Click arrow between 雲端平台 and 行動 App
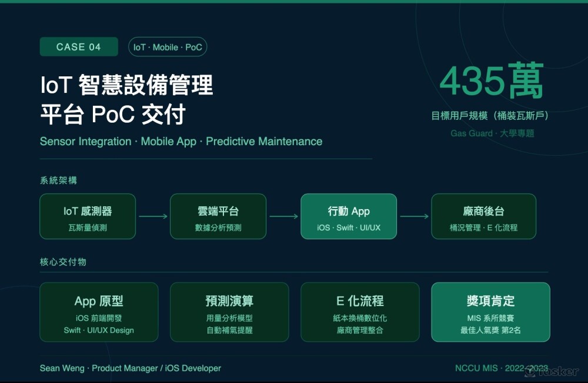 pos(283,217)
